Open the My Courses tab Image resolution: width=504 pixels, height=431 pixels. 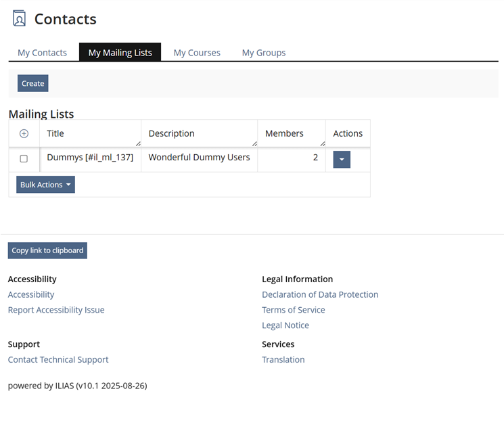click(197, 53)
